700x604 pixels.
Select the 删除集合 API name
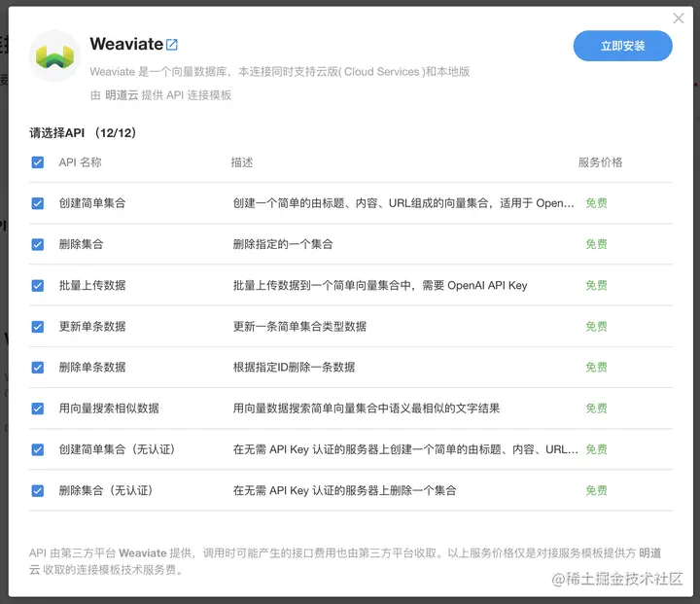click(82, 244)
